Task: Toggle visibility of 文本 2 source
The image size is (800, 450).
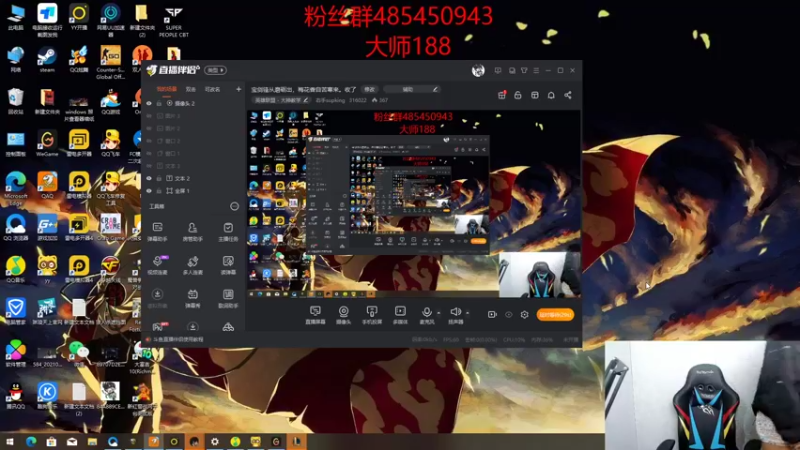Action: click(149, 179)
